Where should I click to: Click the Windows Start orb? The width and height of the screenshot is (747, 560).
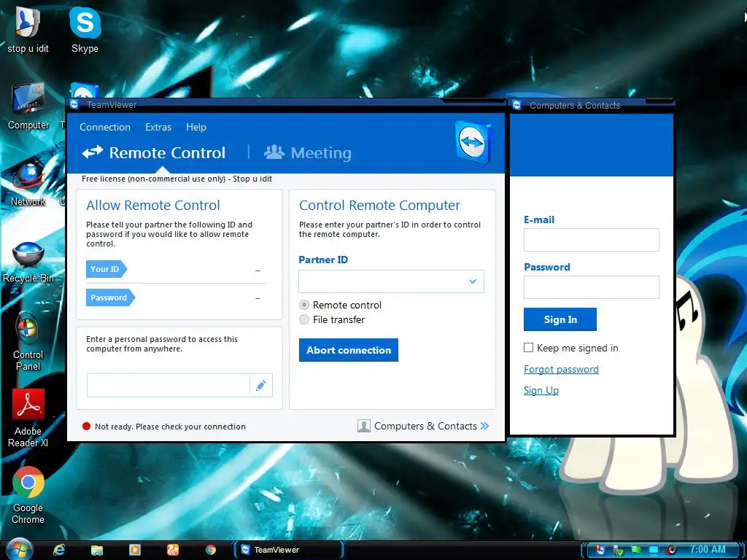[20, 550]
